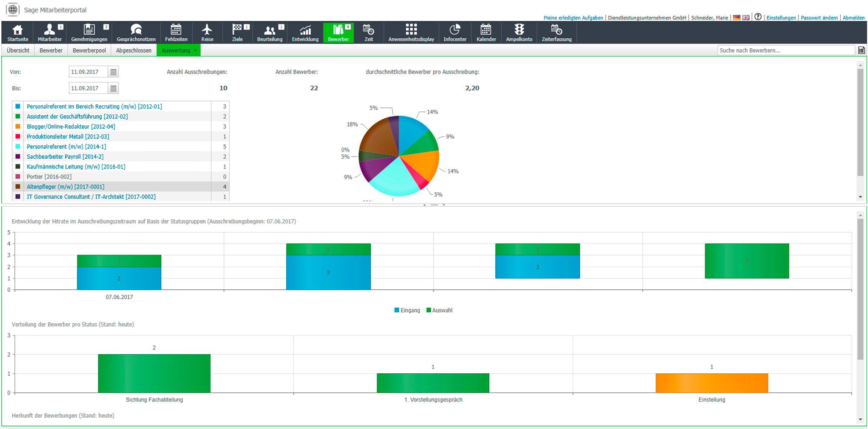Click the blue Personalreferent Recruiting color swatch
This screenshot has width=868, height=429.
18,106
